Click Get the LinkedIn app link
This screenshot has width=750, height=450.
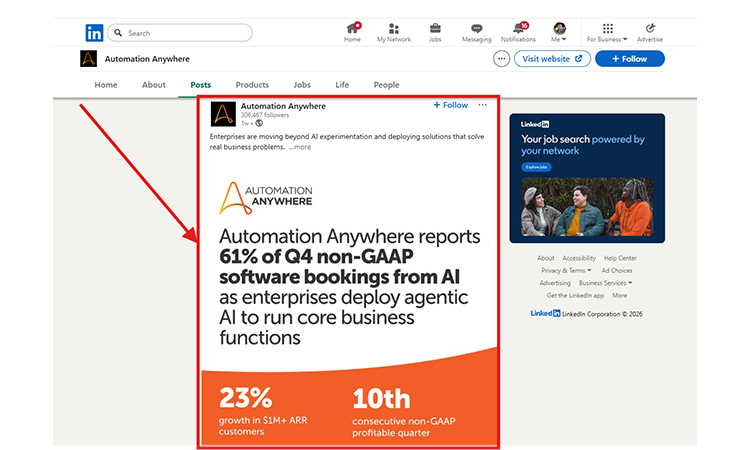click(575, 296)
